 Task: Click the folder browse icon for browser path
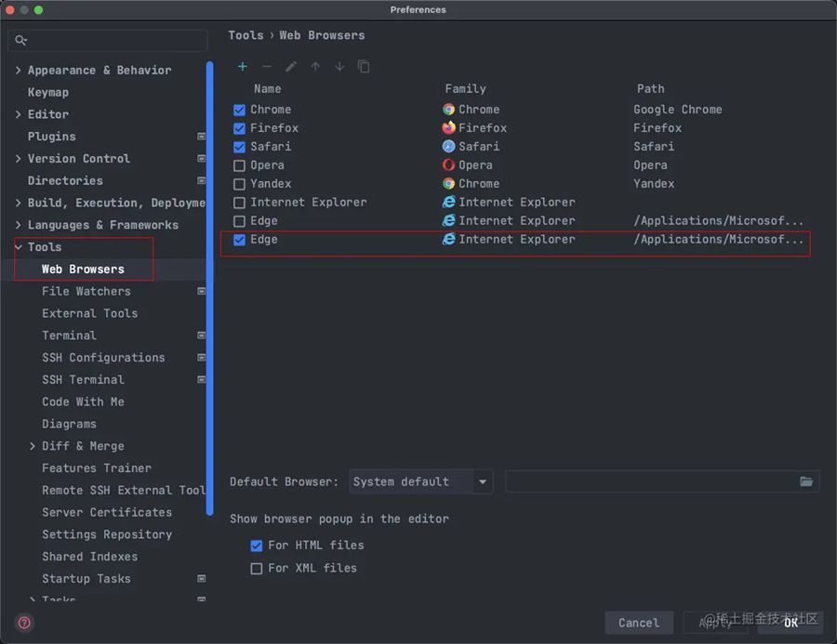806,481
